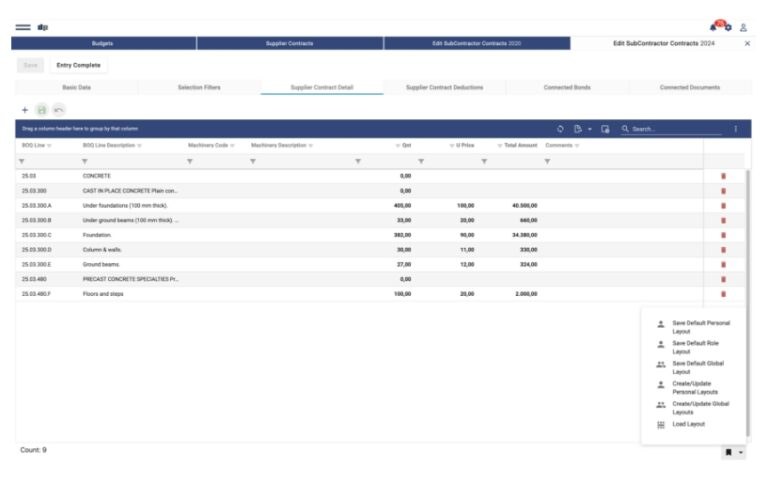Click the Machinery Code filter icon
Image resolution: width=768 pixels, height=483 pixels.
click(x=190, y=161)
